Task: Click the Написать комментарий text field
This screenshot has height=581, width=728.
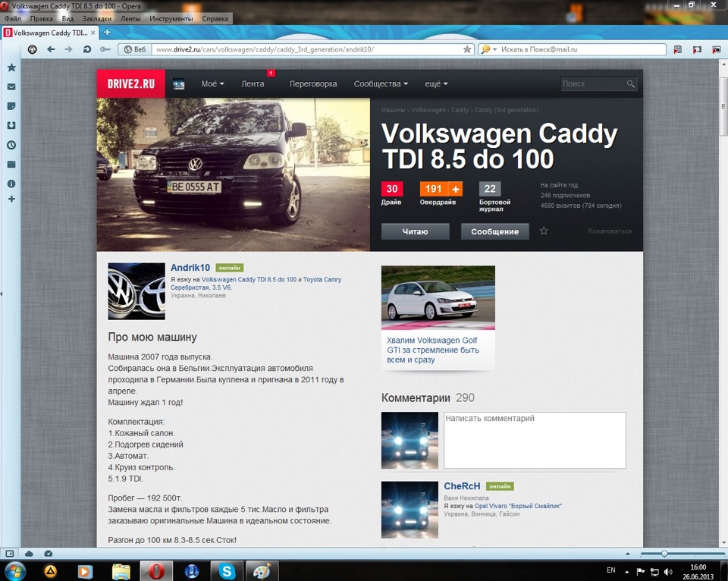Action: pyautogui.click(x=535, y=440)
